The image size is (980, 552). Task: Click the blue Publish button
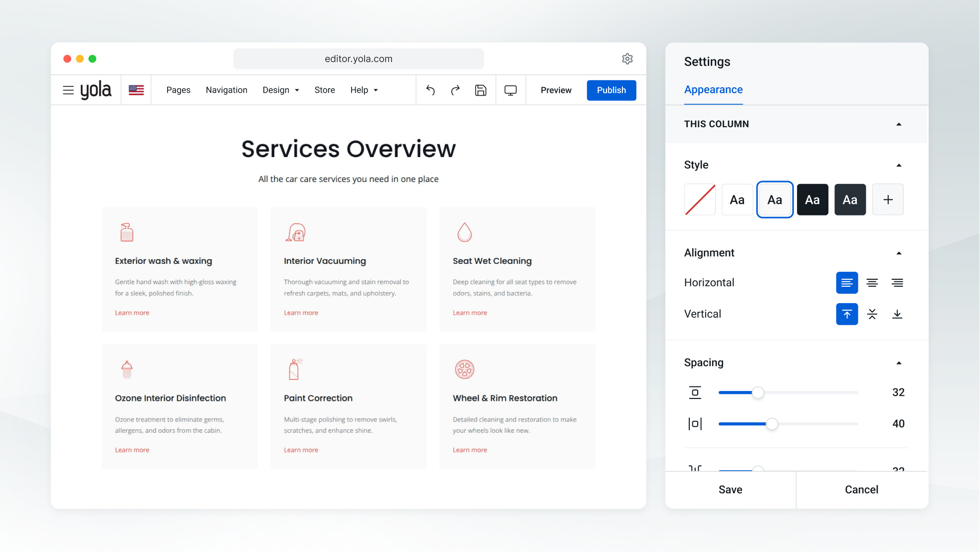[x=611, y=90]
